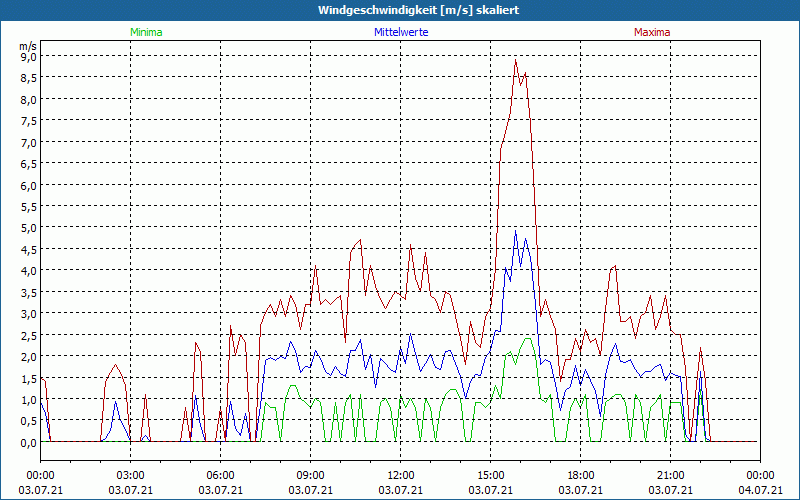This screenshot has width=800, height=500.
Task: Click the red Maxima legend label
Action: [652, 32]
